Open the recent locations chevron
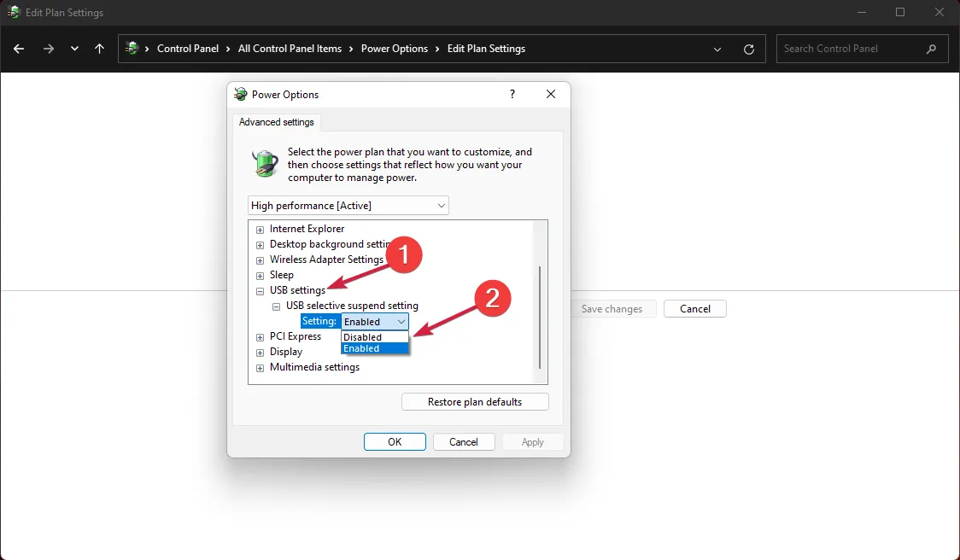Viewport: 960px width, 560px height. [x=74, y=49]
